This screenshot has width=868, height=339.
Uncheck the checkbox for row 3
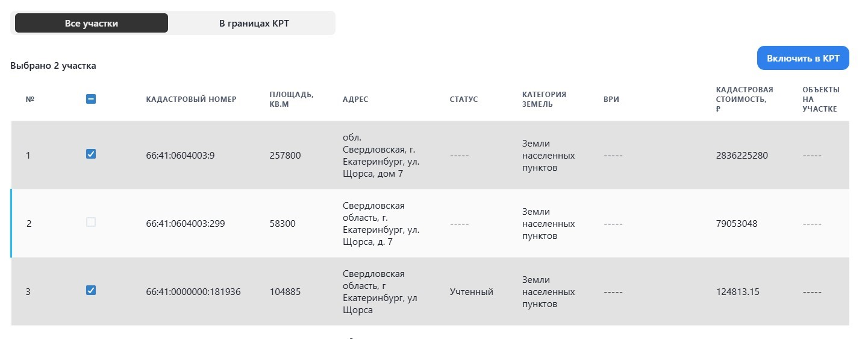click(x=91, y=291)
